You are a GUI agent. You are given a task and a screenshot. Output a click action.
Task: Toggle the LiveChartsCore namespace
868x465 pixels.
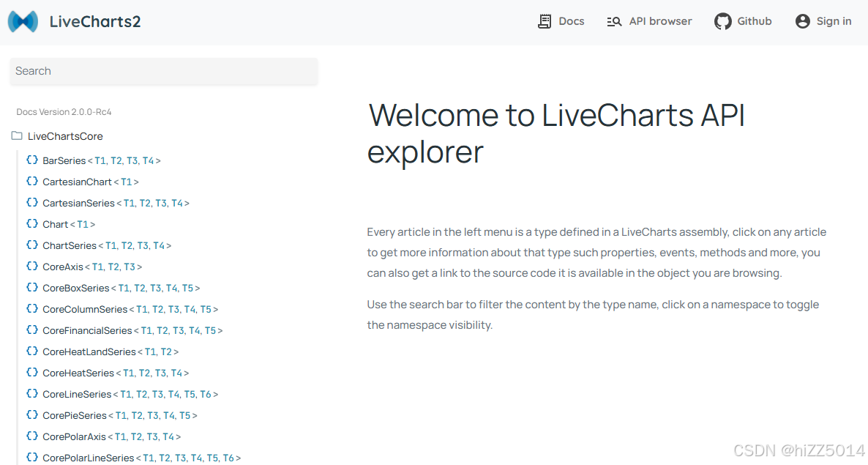[65, 136]
